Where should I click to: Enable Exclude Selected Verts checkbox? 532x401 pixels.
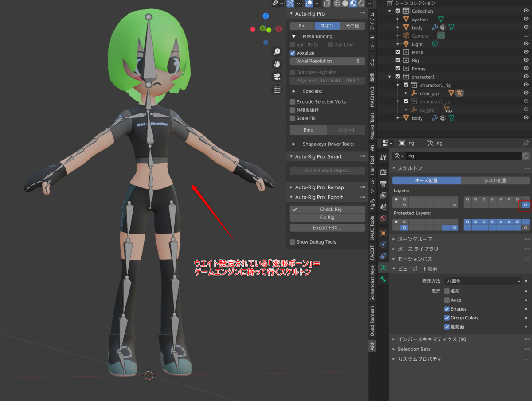(x=293, y=102)
